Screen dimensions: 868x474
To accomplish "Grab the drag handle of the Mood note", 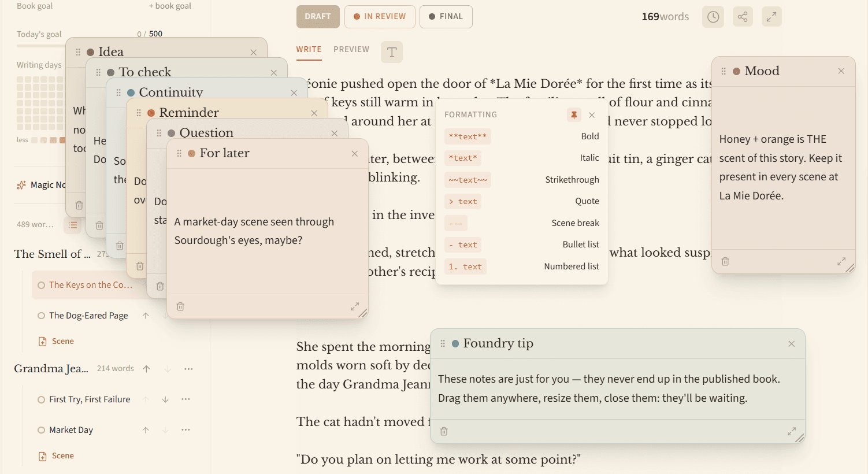I will tap(724, 71).
